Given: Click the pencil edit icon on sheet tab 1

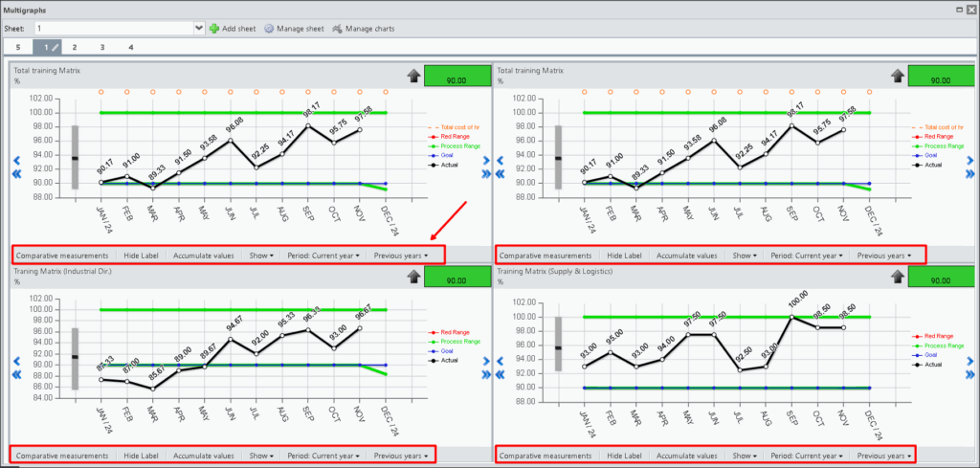Looking at the screenshot, I should coord(55,47).
